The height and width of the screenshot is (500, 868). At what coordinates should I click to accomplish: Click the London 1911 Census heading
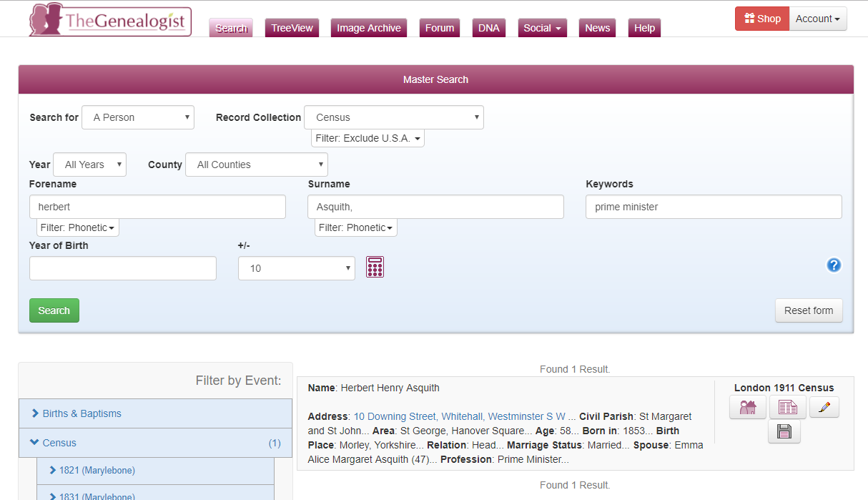pos(784,388)
